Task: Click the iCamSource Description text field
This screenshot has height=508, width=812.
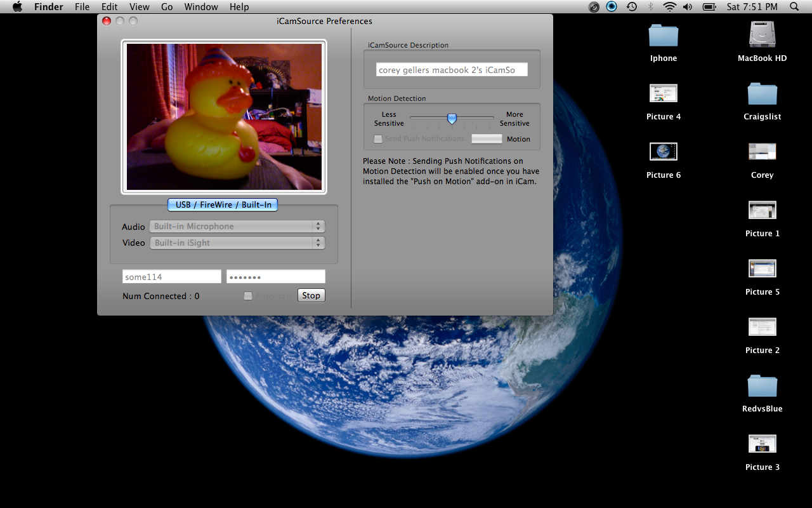Action: click(x=452, y=70)
